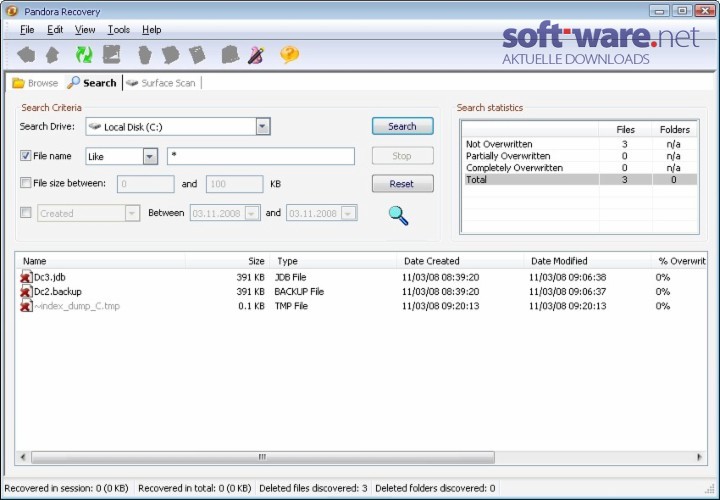Select the Dc2.backup file row

click(360, 291)
